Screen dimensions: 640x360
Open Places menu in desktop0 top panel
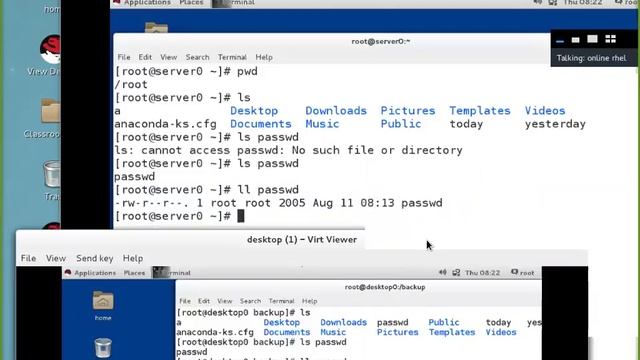(x=134, y=273)
